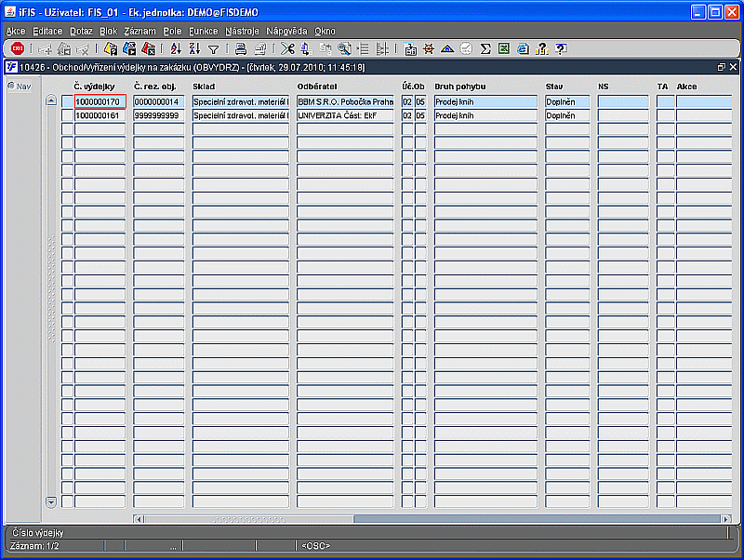Click the right arrow of horizontal scrollbar

[x=726, y=519]
